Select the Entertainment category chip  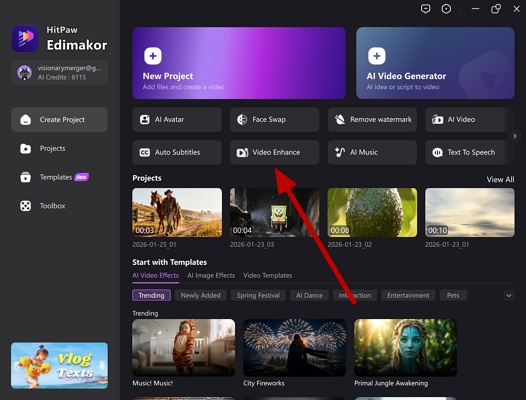408,295
